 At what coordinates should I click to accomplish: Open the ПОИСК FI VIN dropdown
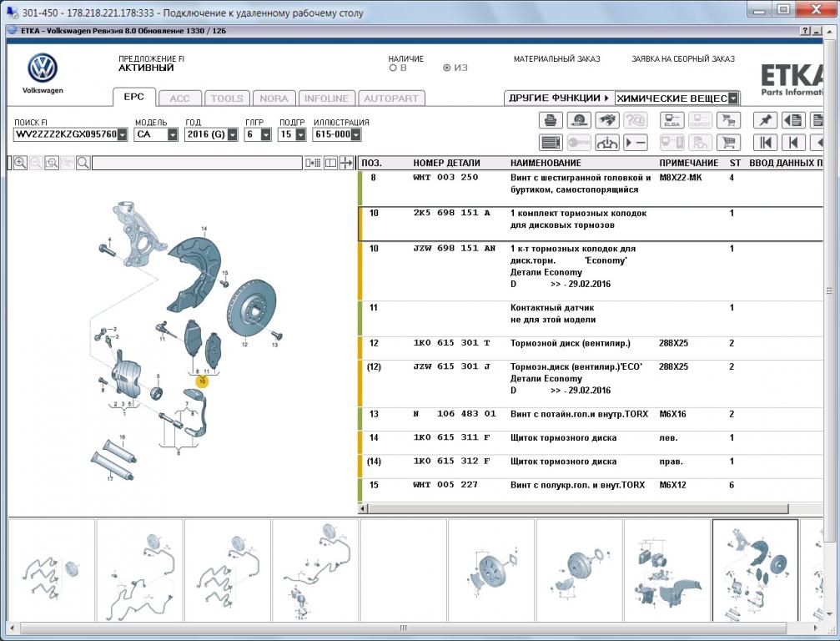coord(123,134)
